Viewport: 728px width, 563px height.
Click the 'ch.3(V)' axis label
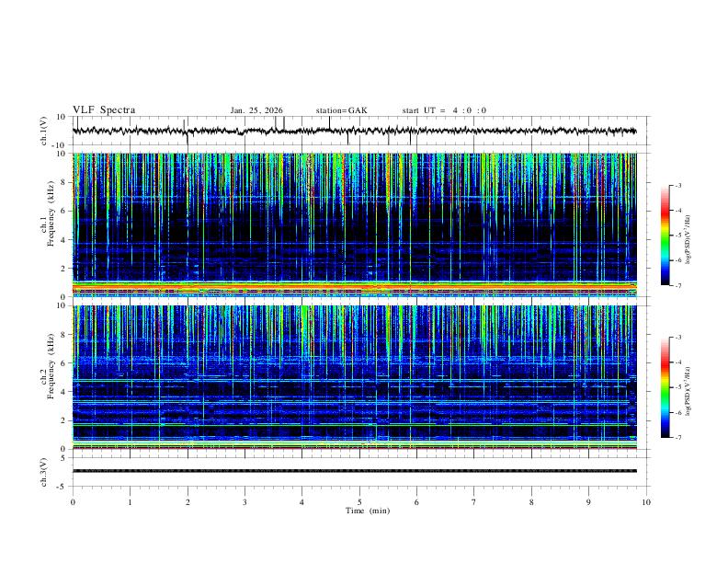pos(44,472)
